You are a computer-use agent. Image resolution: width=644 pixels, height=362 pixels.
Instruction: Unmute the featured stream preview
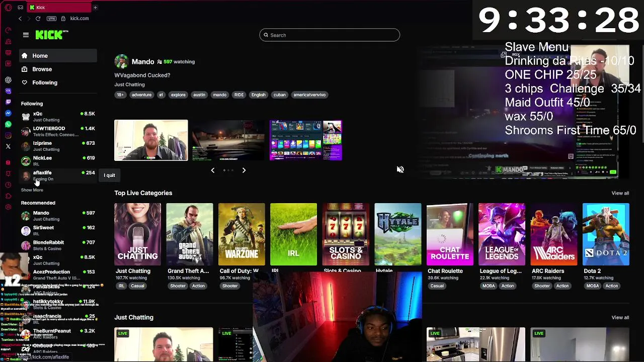(x=400, y=169)
